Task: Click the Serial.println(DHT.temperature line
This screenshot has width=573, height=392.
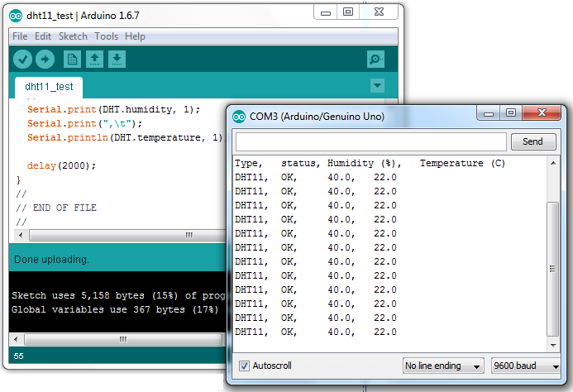Action: point(125,137)
